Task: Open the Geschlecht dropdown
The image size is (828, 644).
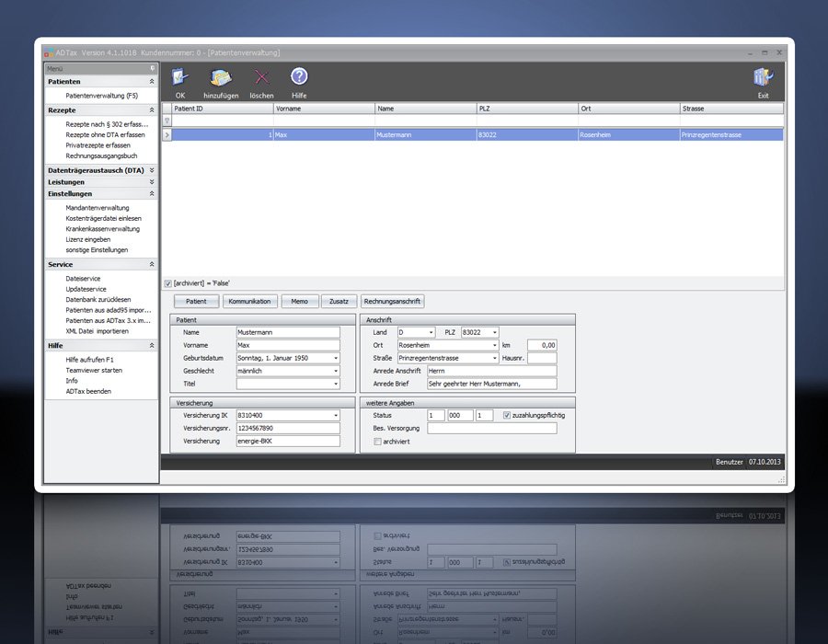Action: pos(335,371)
